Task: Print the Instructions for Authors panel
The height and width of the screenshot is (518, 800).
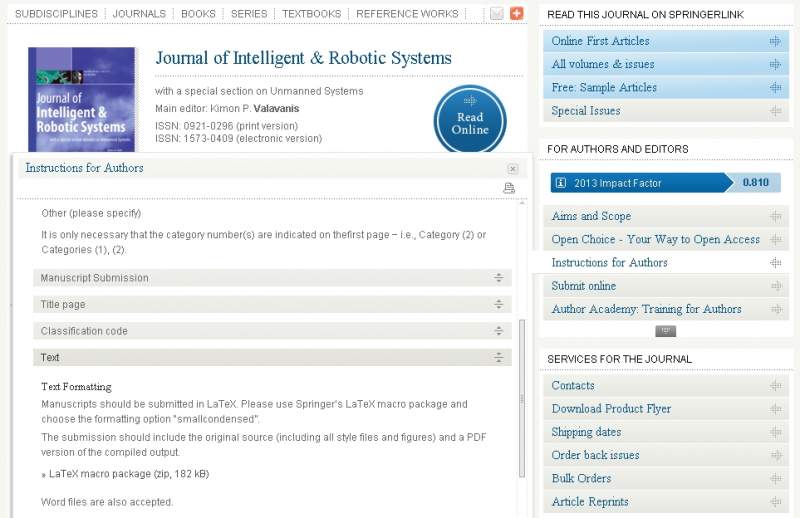Action: pos(509,188)
